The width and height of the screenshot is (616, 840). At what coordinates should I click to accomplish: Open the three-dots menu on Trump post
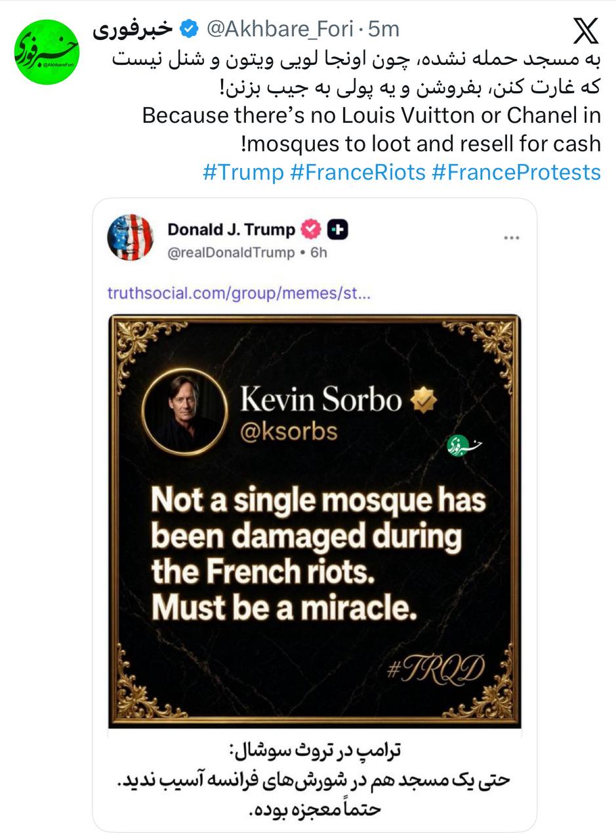pos(512,238)
